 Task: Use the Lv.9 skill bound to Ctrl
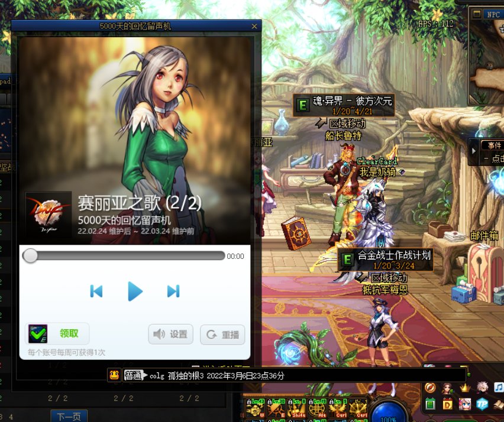pos(338,408)
